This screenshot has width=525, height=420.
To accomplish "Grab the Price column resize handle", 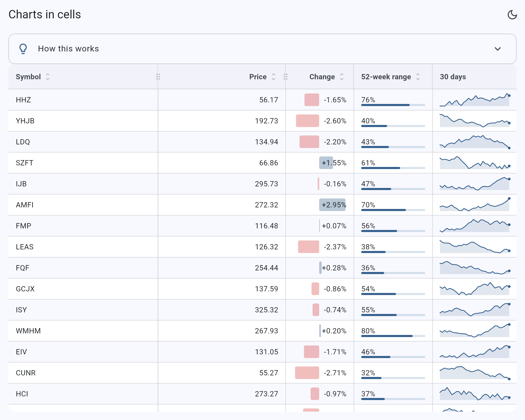I will (x=286, y=77).
